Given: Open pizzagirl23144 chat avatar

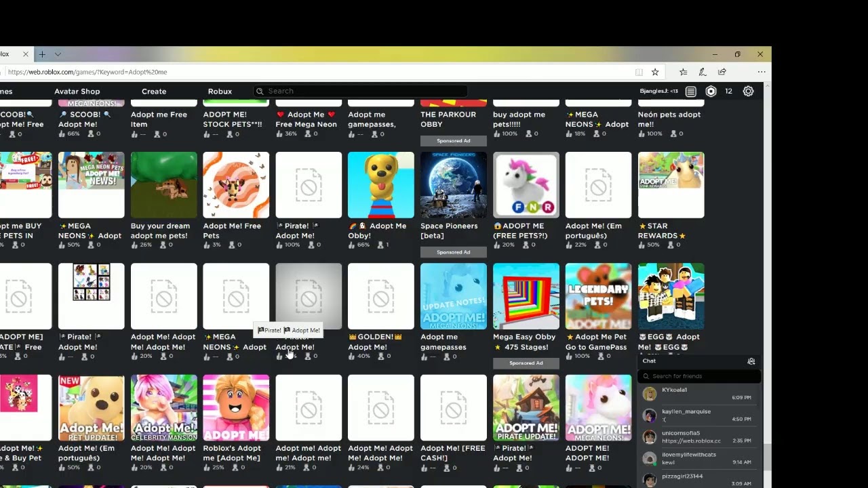Looking at the screenshot, I should [650, 480].
